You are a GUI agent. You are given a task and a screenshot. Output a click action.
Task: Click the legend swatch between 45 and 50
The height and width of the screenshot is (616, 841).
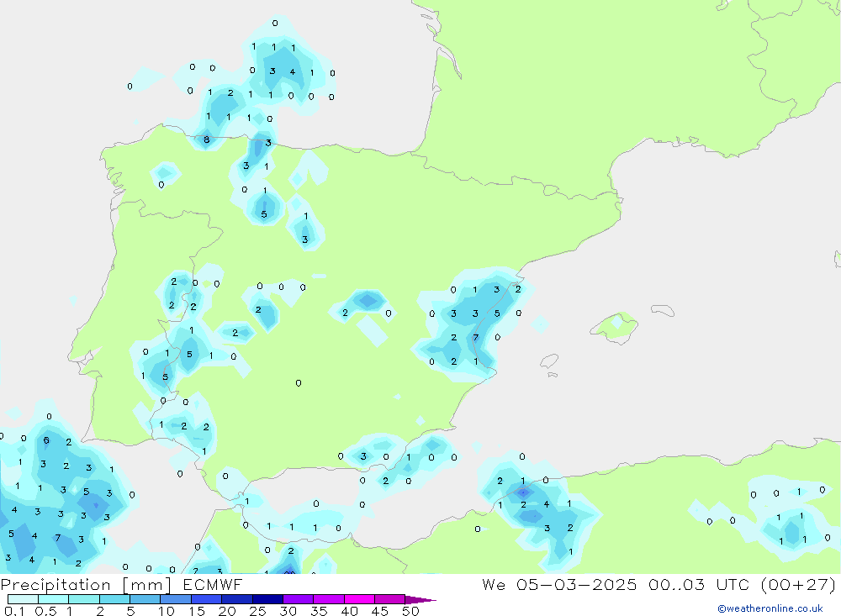(390, 599)
